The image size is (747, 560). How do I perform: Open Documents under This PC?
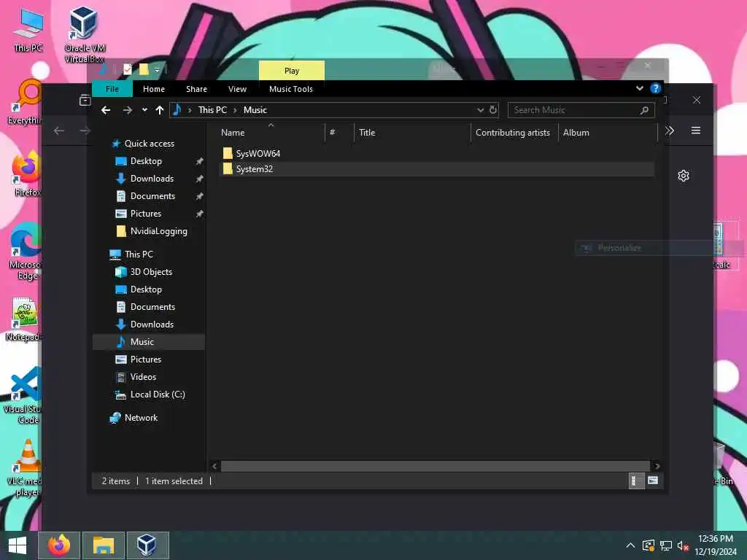[152, 307]
